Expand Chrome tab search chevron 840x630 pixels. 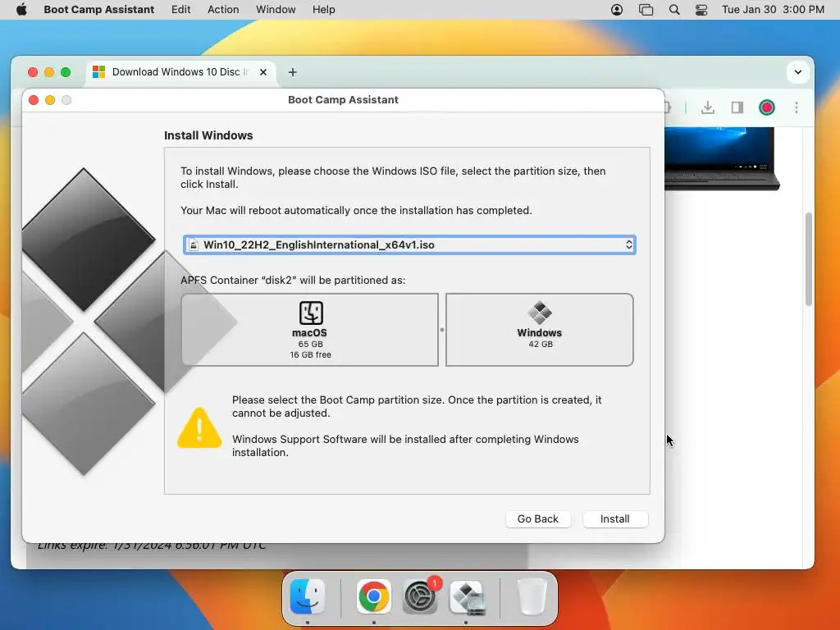coord(797,72)
